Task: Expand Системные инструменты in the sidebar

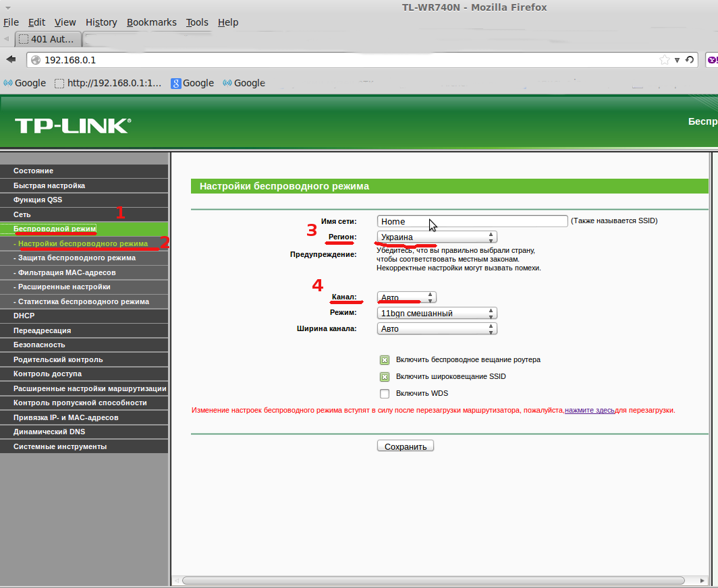Action: (x=84, y=446)
